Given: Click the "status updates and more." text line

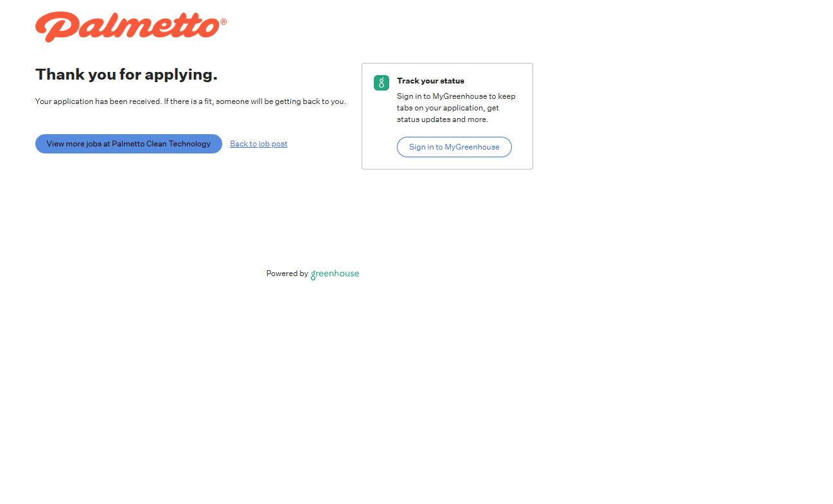Looking at the screenshot, I should click(443, 119).
